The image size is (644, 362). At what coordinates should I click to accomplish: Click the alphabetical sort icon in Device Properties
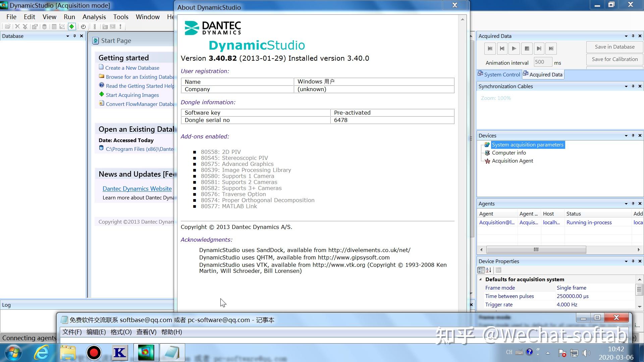click(x=489, y=270)
